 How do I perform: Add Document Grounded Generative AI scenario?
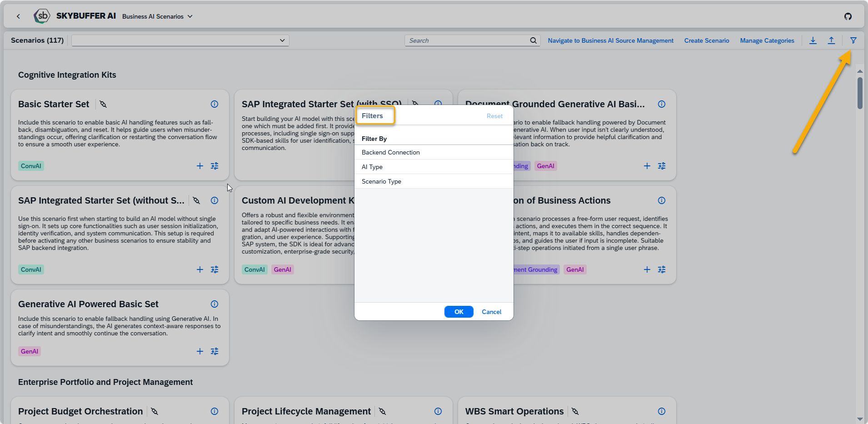tap(647, 166)
